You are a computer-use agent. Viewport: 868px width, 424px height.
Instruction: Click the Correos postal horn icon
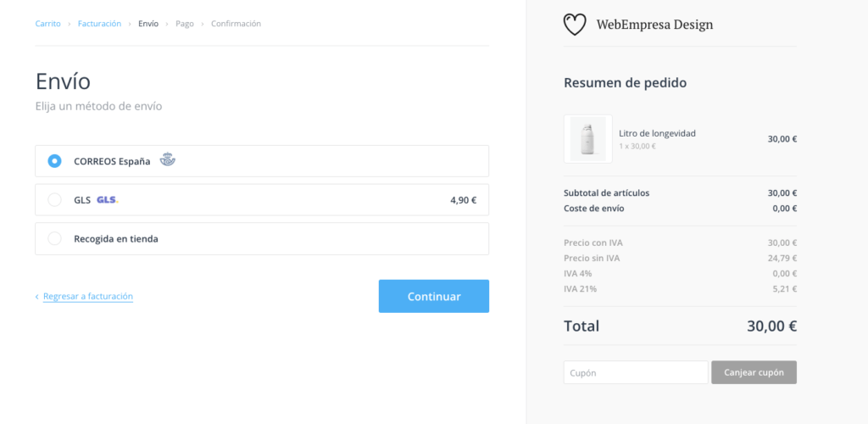(167, 160)
